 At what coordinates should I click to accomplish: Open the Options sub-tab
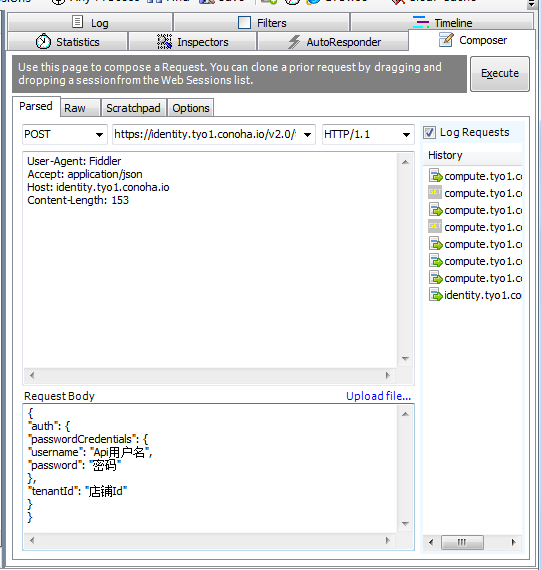pos(191,108)
